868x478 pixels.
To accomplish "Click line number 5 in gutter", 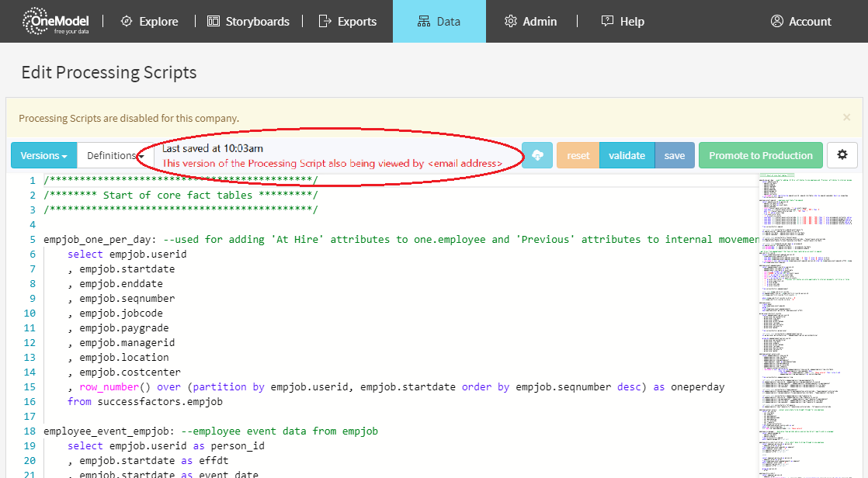I will tap(33, 240).
